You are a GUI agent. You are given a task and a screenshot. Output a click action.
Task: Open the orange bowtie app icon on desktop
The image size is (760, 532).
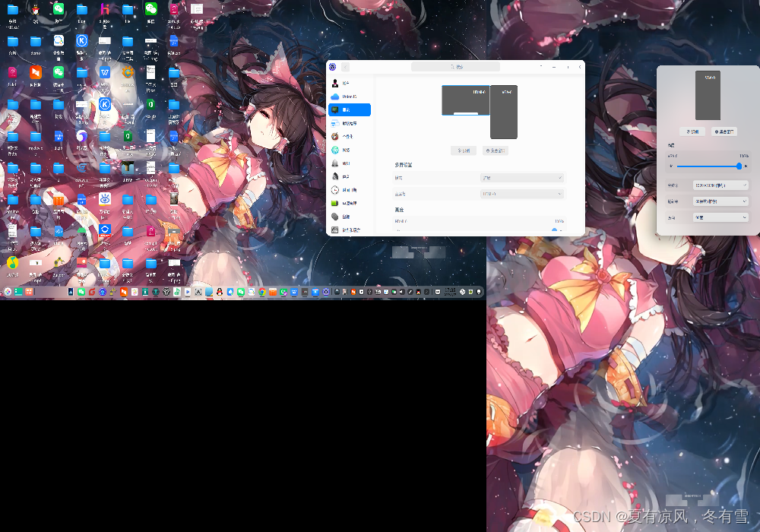36,73
